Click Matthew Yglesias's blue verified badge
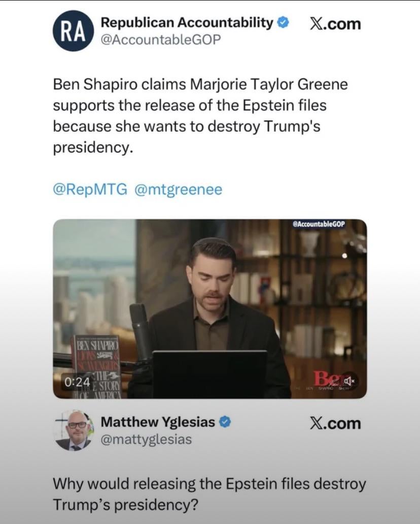 (225, 422)
